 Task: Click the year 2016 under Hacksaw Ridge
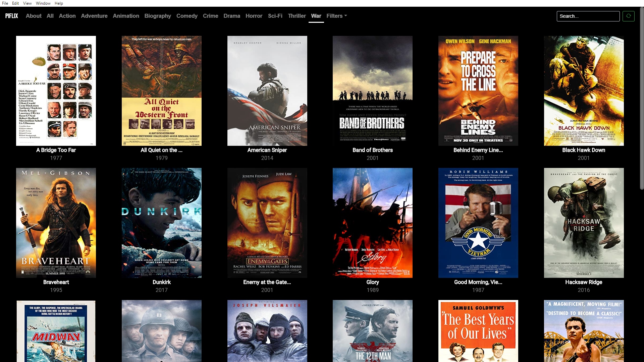tap(584, 290)
